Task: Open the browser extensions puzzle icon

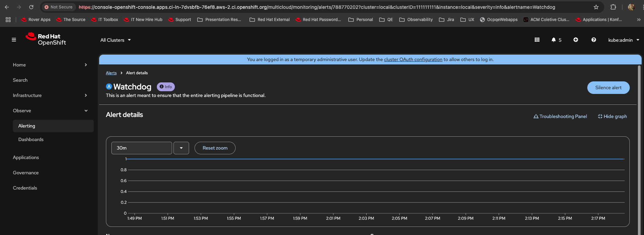Action: (x=613, y=7)
